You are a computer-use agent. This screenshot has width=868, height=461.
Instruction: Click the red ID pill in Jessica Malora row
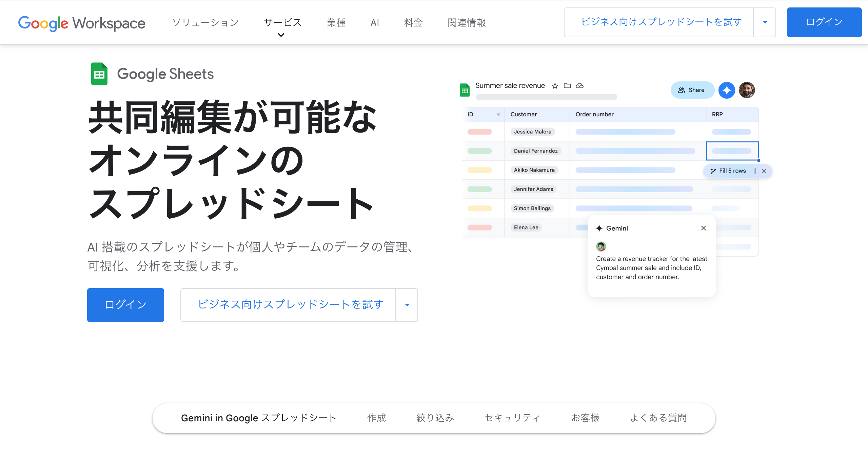[480, 132]
